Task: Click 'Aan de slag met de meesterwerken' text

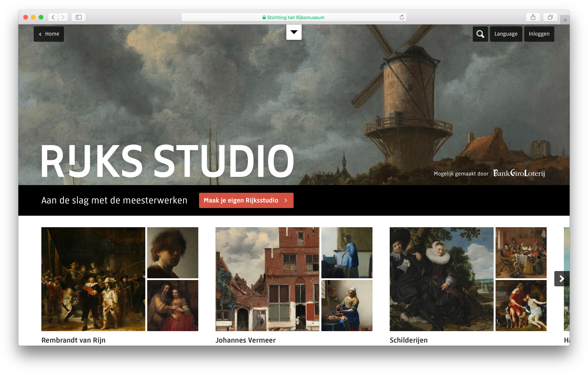Action: (114, 200)
